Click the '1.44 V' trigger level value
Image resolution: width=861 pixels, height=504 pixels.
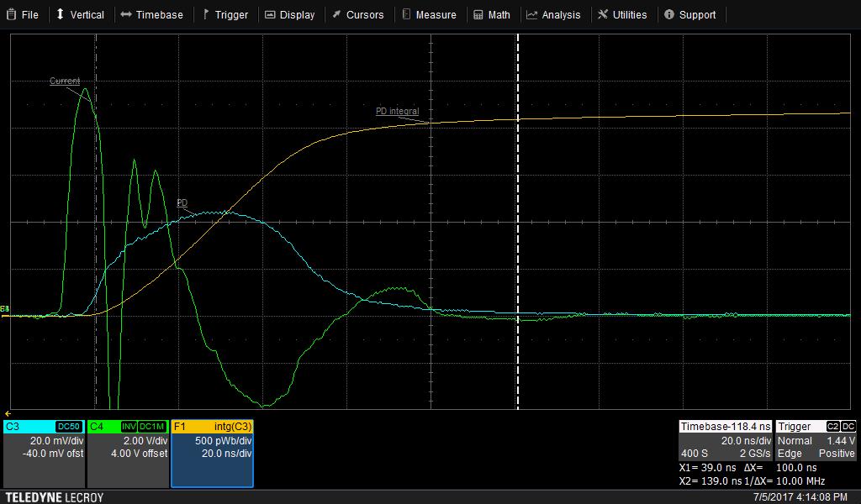[x=841, y=441]
